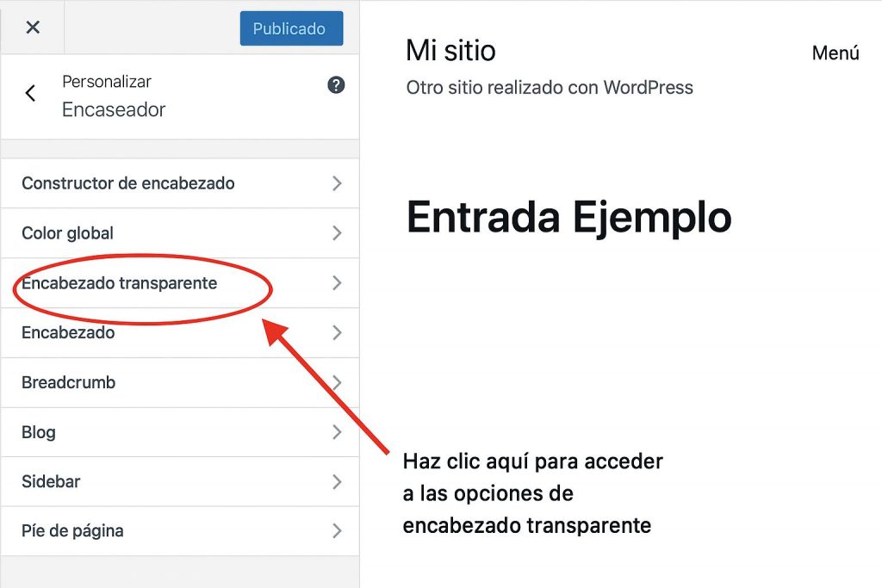Image resolution: width=882 pixels, height=588 pixels.
Task: Open the Entrada Ejemplo post
Action: (x=568, y=218)
